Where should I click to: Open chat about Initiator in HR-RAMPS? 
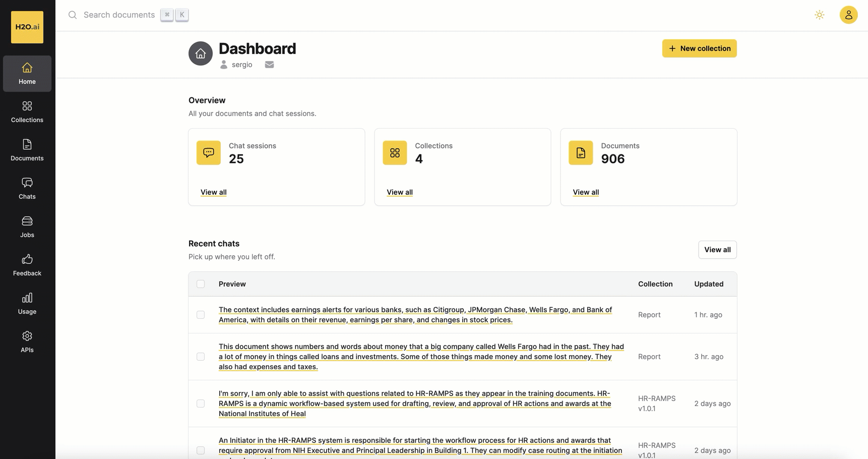pyautogui.click(x=420, y=448)
